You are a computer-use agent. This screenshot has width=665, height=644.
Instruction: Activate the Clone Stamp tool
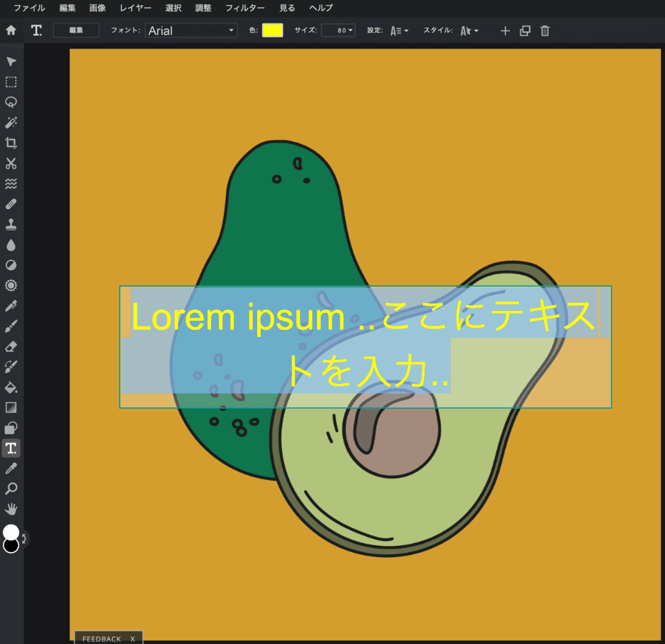click(x=10, y=224)
